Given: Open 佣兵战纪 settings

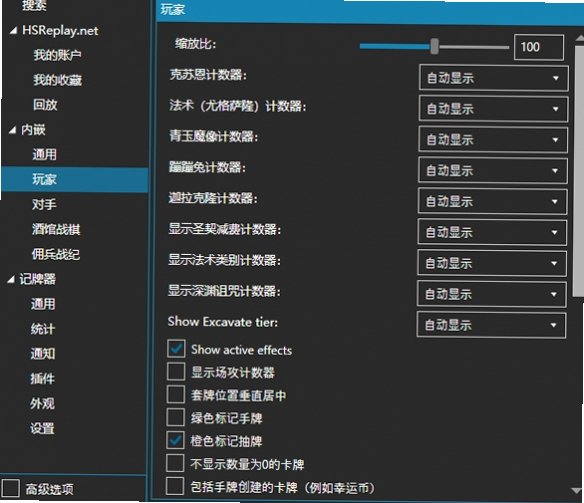Looking at the screenshot, I should 55,254.
